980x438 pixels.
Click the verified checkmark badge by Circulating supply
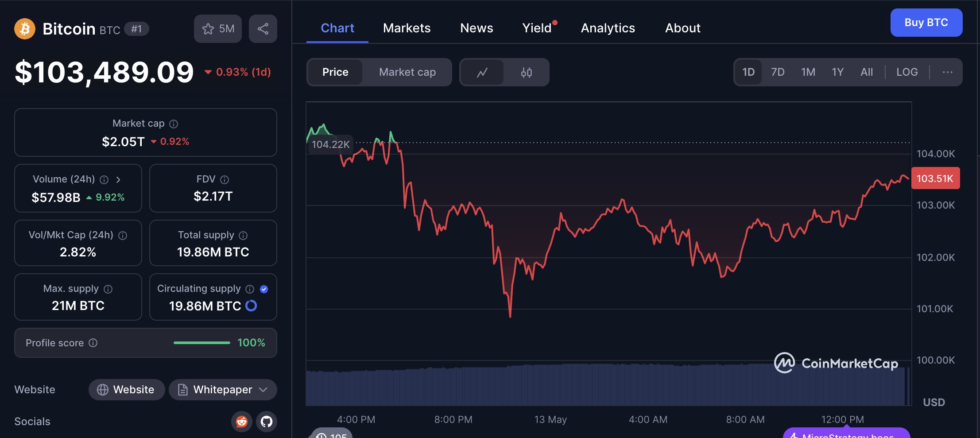click(x=264, y=289)
